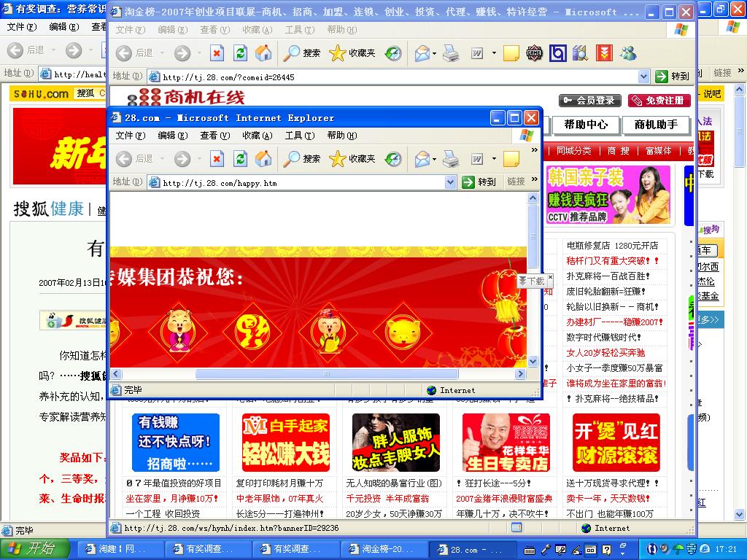Click 转到 Go button in 淘金榜 window
The image size is (747, 560).
click(672, 76)
